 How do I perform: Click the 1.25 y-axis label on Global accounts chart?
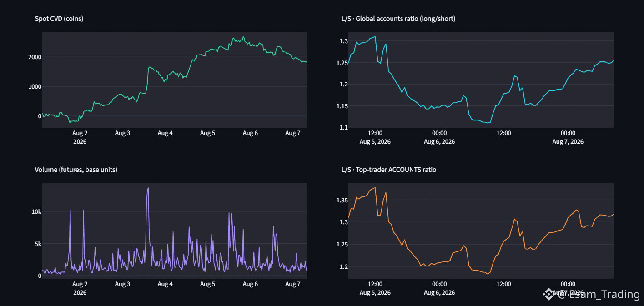pyautogui.click(x=342, y=63)
